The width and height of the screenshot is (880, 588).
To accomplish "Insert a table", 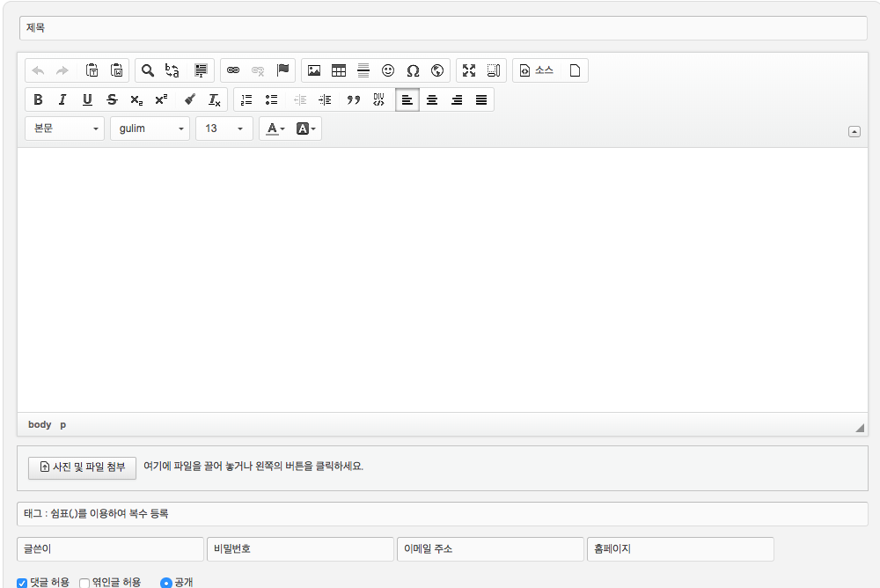I will point(339,70).
